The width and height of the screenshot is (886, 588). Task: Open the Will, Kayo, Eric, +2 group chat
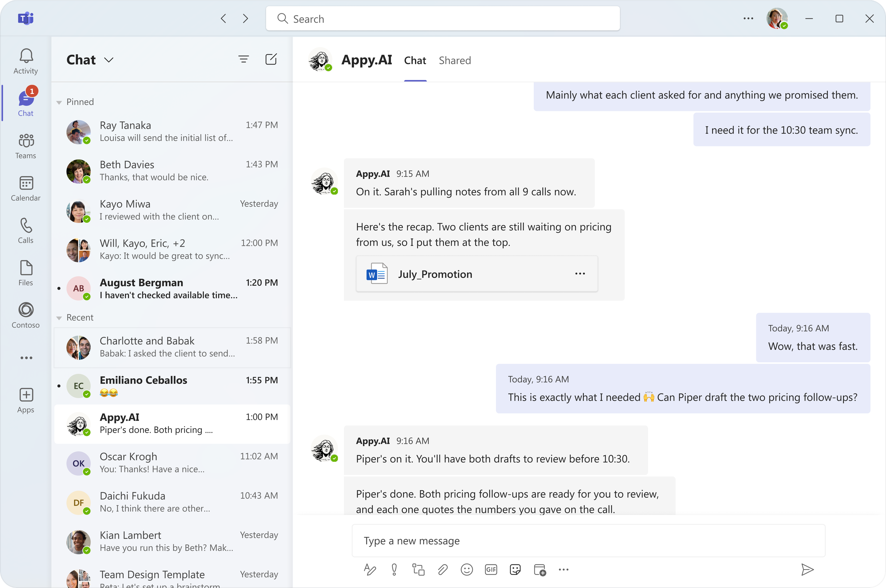point(172,250)
